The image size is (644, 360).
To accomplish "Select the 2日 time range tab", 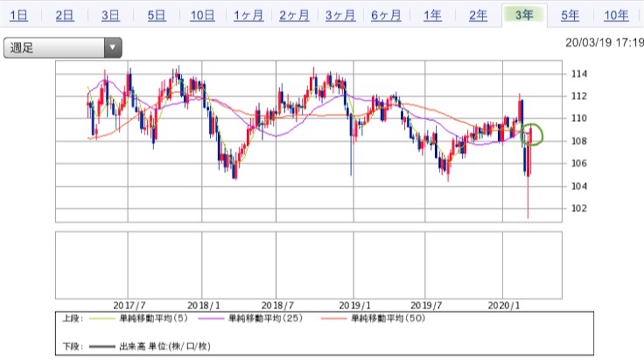I will pos(65,16).
